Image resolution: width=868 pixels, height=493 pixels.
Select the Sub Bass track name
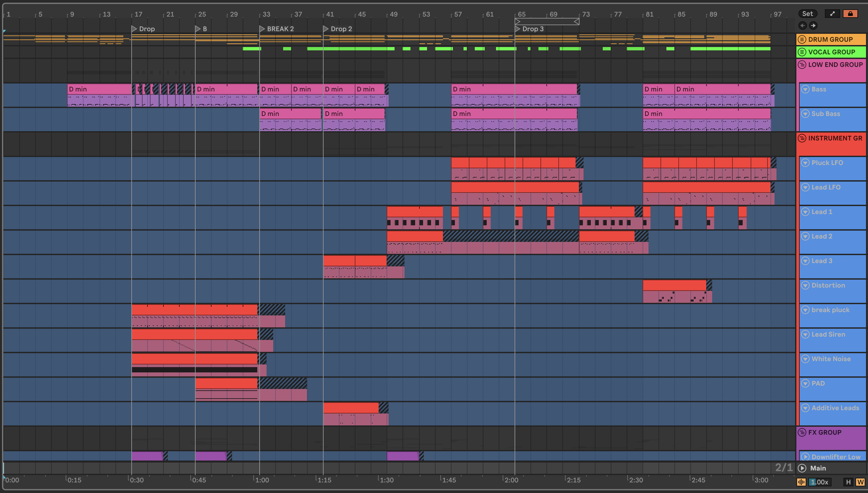(x=826, y=113)
